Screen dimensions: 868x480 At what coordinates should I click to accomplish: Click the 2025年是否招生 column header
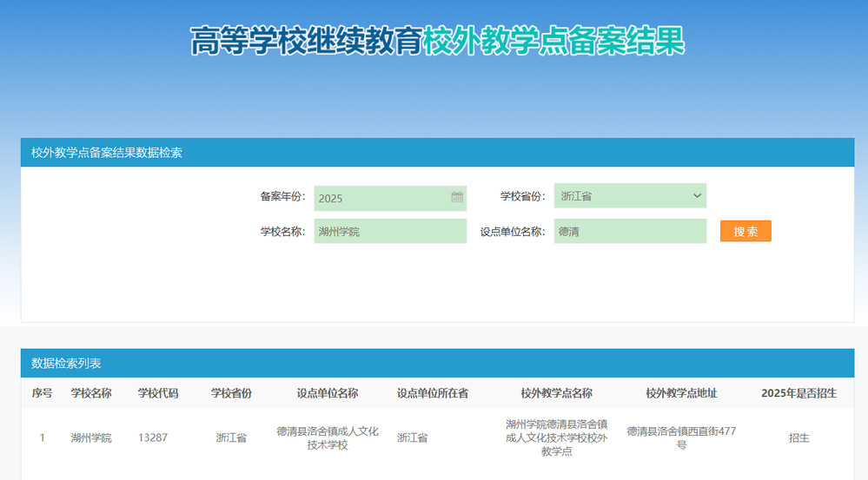click(798, 393)
